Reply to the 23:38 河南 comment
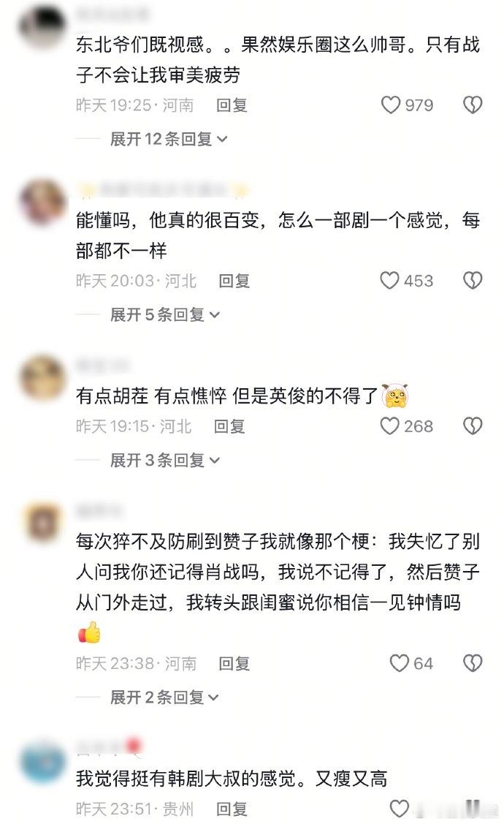 pyautogui.click(x=234, y=663)
